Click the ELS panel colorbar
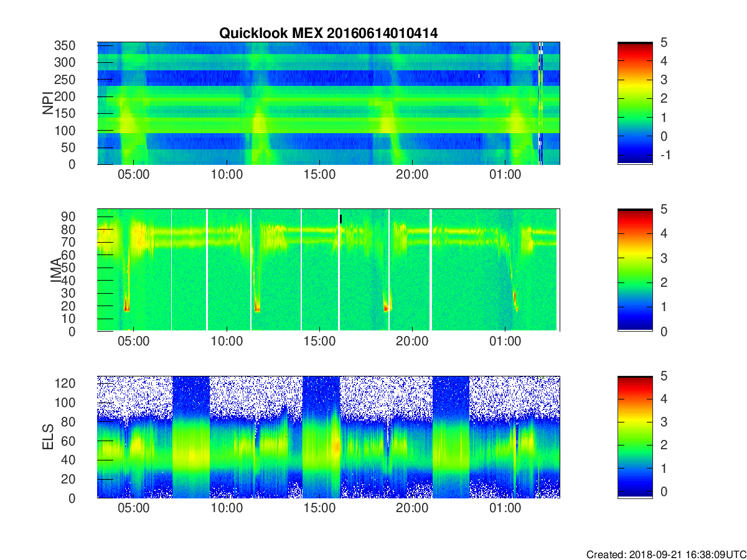Image resolution: width=747 pixels, height=560 pixels. (x=635, y=437)
